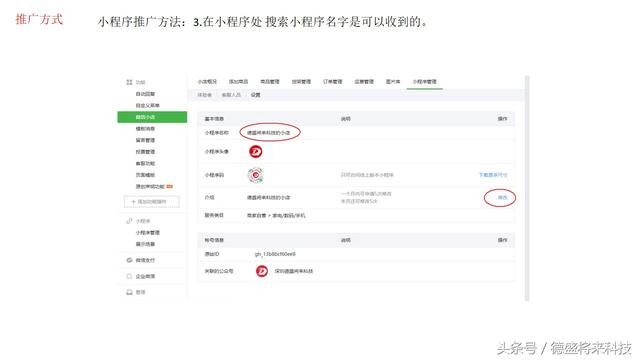Open 留言管理 in the sidebar

[145, 140]
